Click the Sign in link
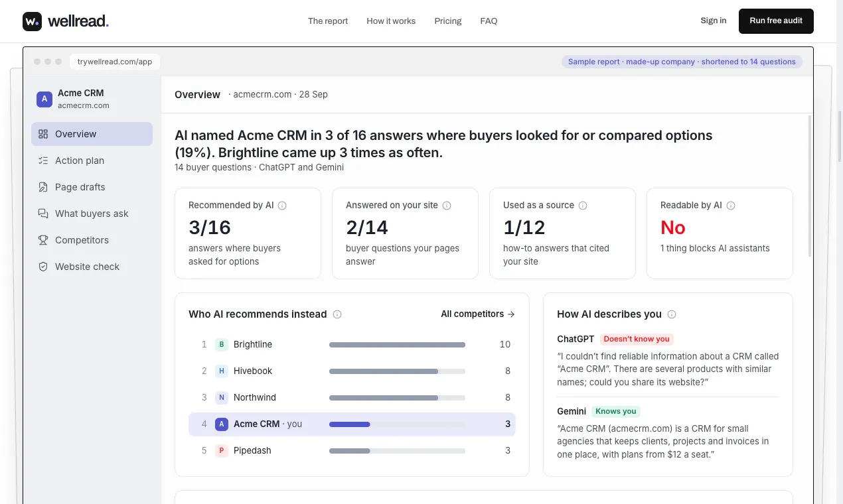The width and height of the screenshot is (843, 504). click(714, 21)
